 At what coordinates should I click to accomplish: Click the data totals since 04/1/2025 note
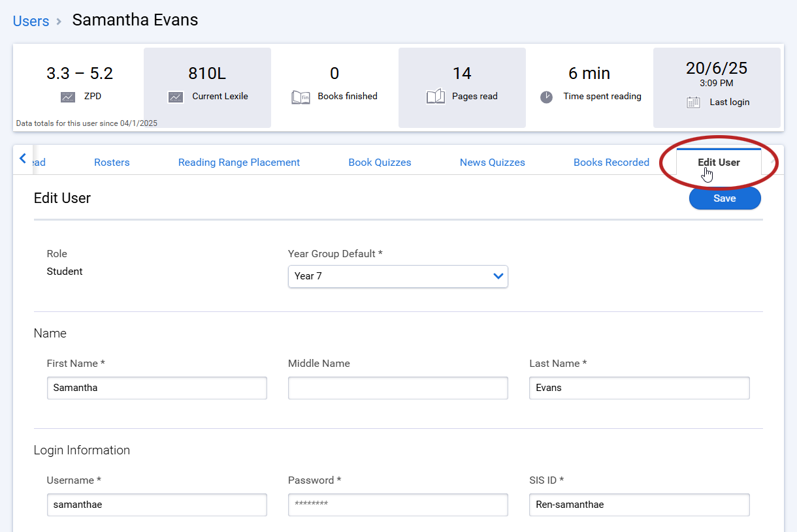coord(87,123)
